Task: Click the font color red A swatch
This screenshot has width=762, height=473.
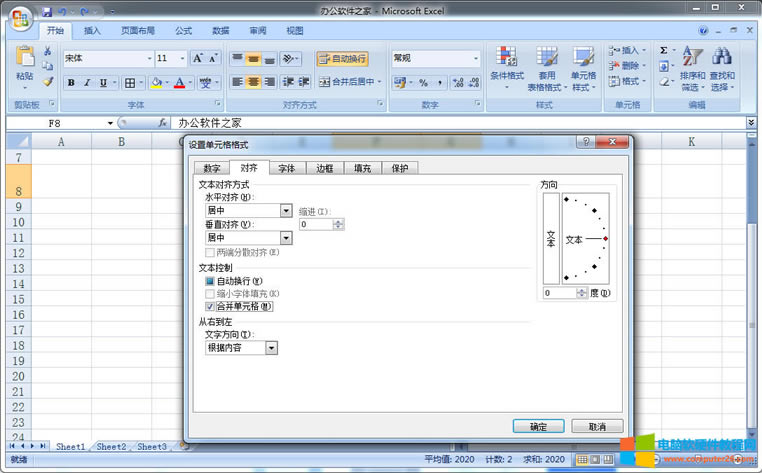Action: (x=179, y=83)
